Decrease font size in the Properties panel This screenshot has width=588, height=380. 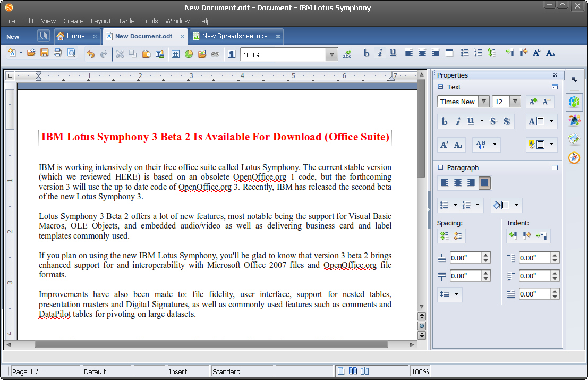(x=547, y=102)
